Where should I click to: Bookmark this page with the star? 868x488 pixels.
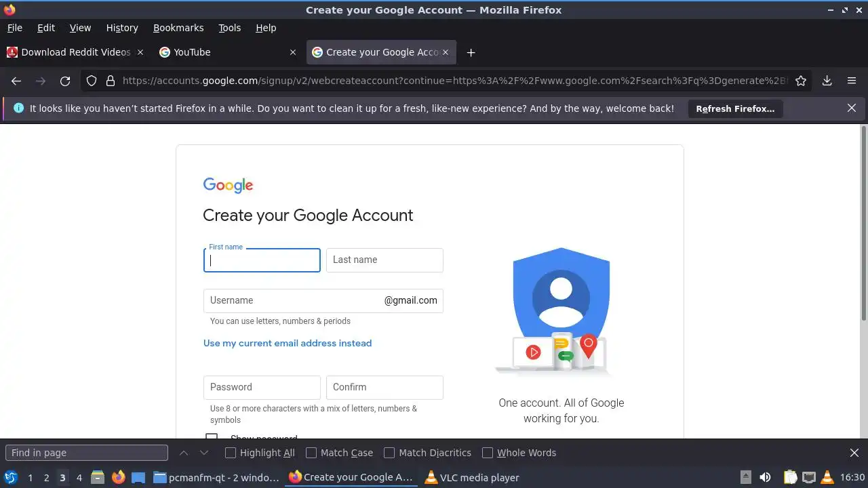801,81
